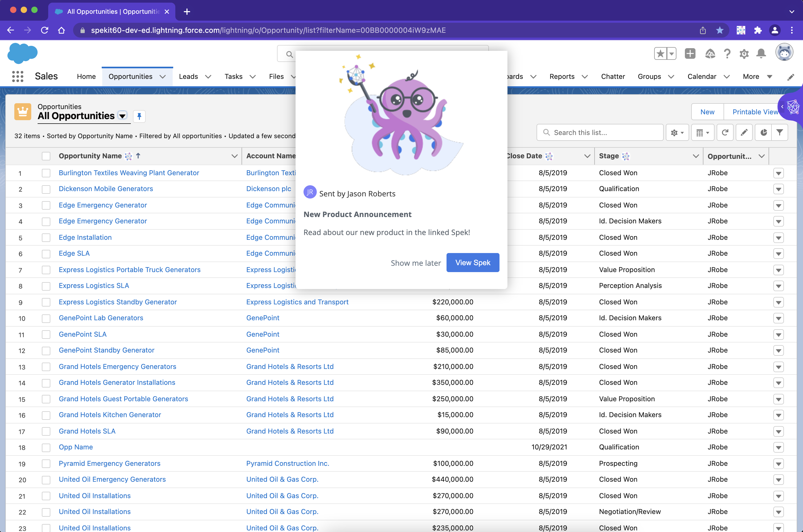This screenshot has height=532, width=803.
Task: Open the Favorites star icon
Action: 661,54
